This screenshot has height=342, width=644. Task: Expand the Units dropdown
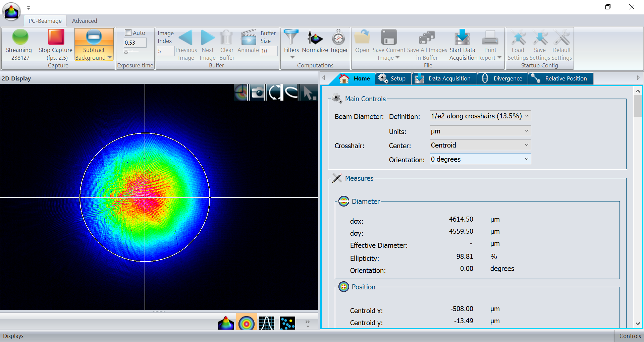coord(480,131)
